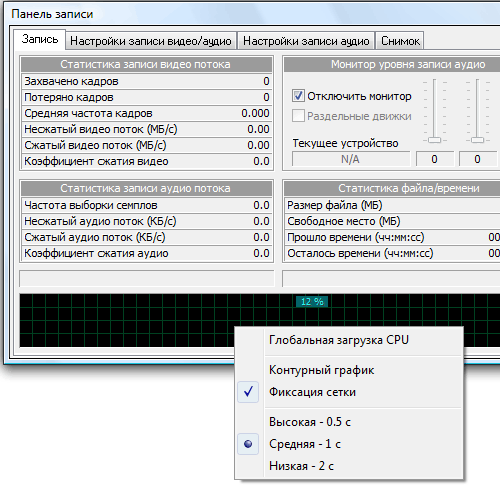Viewport: 500px width, 489px height.
Task: Open Настройки записи аудио tab
Action: (x=306, y=41)
